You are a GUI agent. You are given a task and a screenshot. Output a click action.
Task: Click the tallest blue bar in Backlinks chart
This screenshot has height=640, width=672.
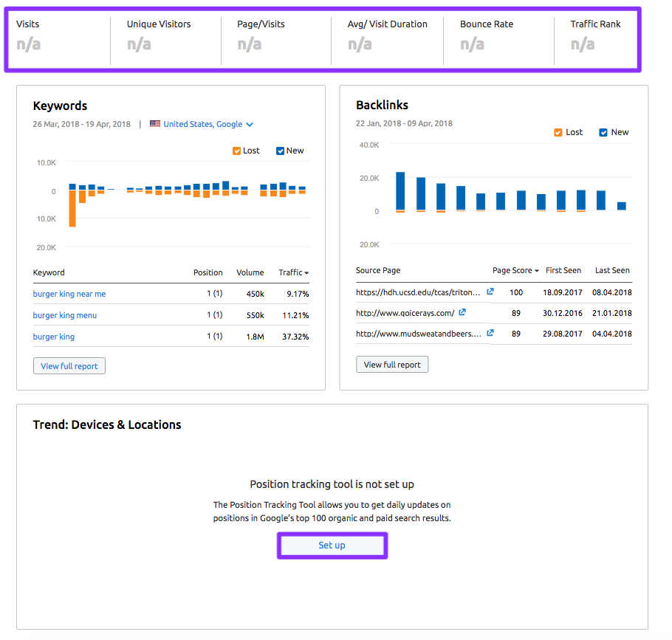(x=400, y=191)
